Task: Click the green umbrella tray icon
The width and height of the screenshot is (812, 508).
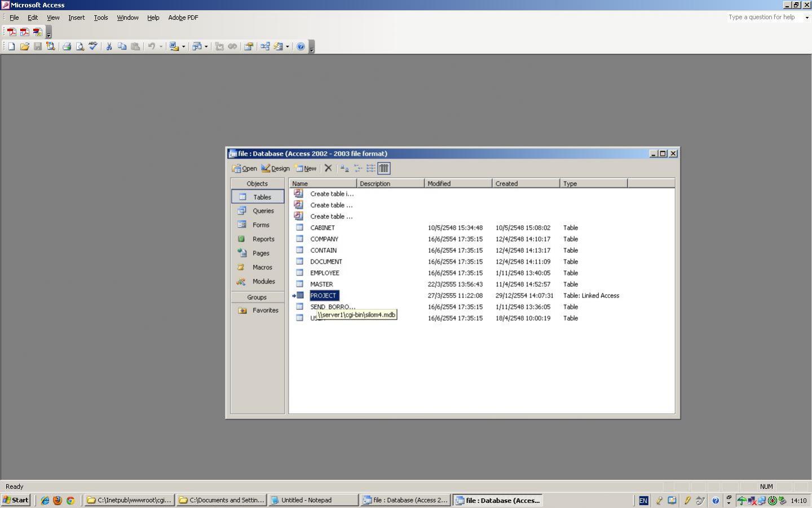Action: click(x=742, y=501)
